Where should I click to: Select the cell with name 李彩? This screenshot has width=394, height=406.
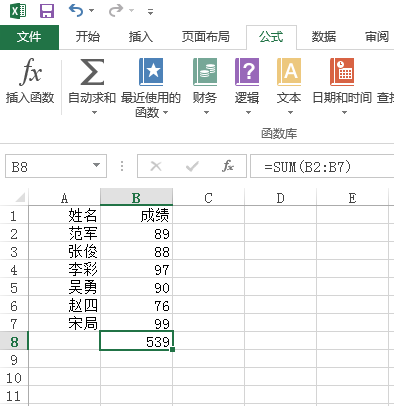coord(65,269)
